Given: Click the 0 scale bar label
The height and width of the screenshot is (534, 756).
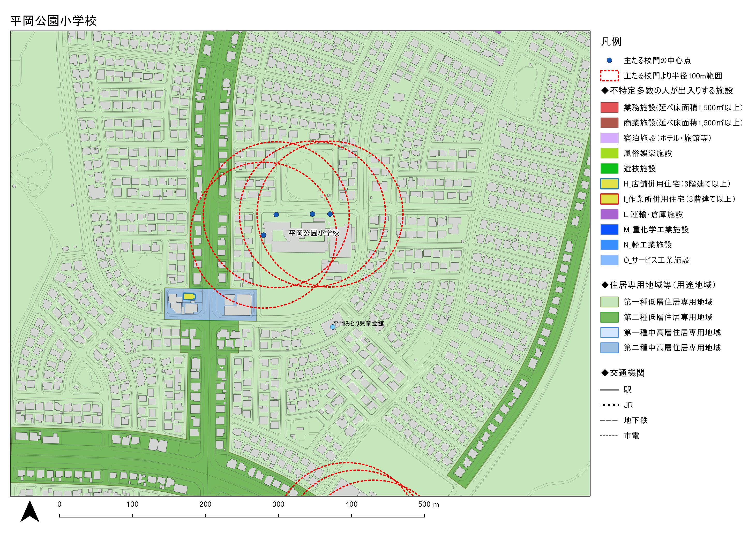Looking at the screenshot, I should [59, 504].
